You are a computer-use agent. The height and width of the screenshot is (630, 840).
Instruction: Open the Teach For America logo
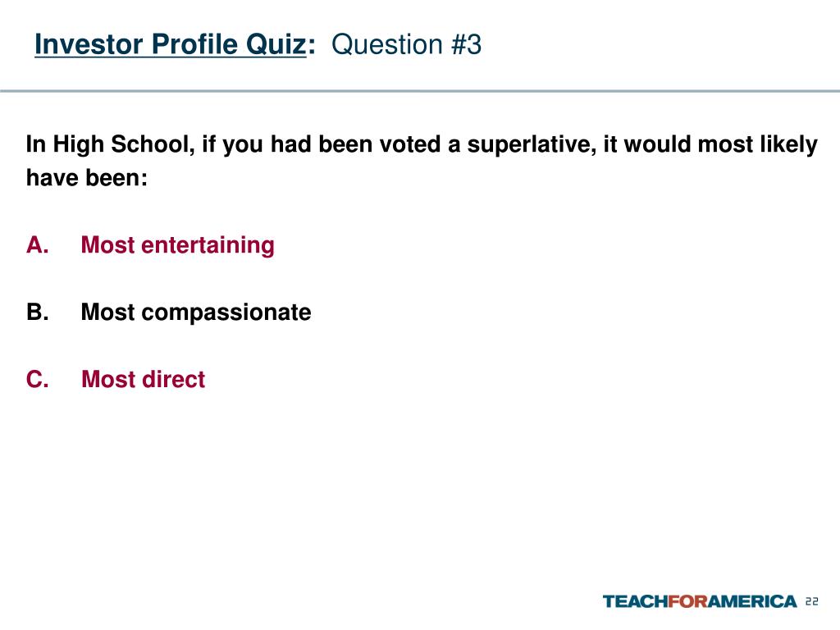(700, 601)
